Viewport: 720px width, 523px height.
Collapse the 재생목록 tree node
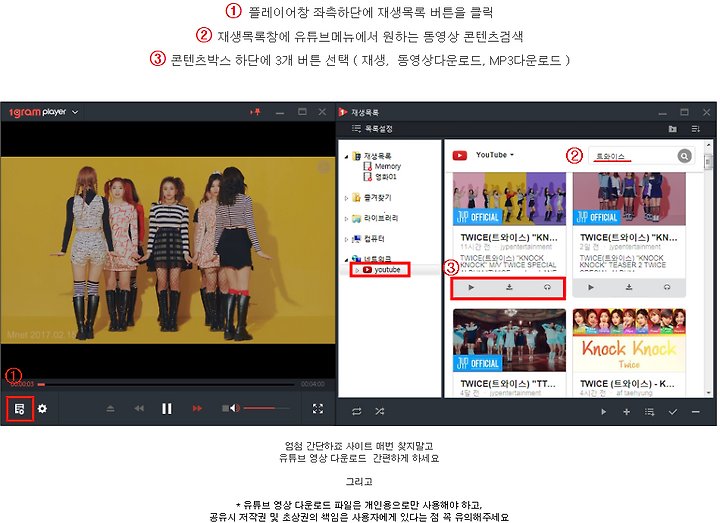[x=347, y=157]
